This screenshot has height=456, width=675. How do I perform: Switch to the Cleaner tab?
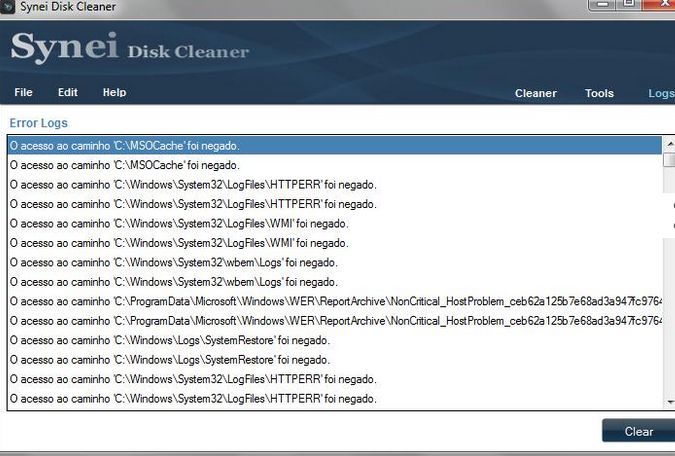click(x=536, y=93)
